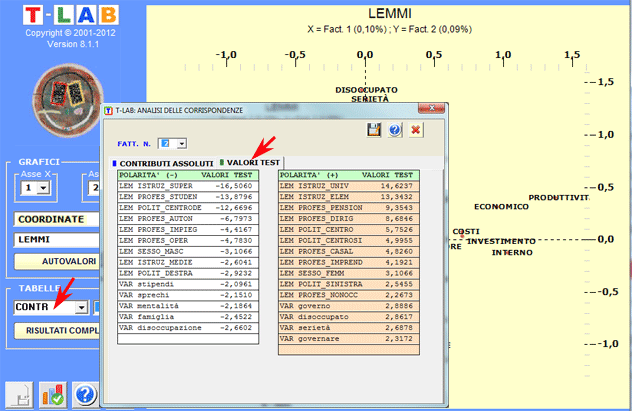Select row LEM PROFES_PENSION
Screen dimensions: 632x411
click(x=349, y=208)
